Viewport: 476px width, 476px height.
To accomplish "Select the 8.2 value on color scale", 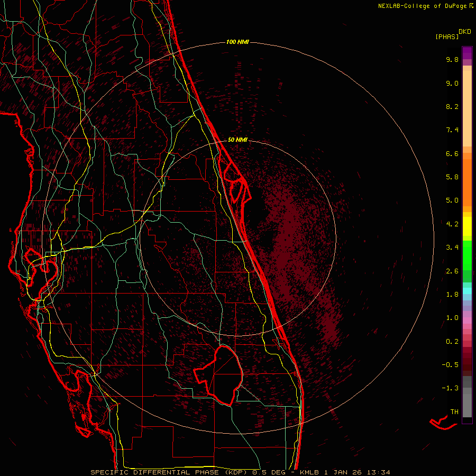I will coord(452,106).
